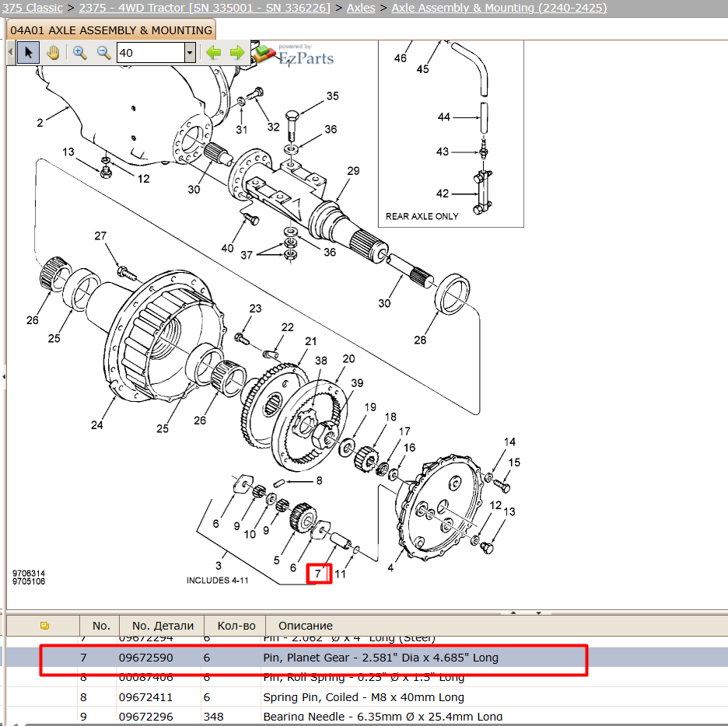Click callout 32 near the bolt
This screenshot has width=728, height=726.
coord(273,127)
